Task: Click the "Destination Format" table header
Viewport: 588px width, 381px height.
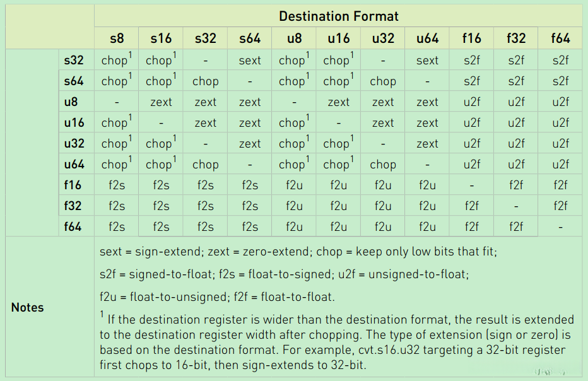Action: pos(338,16)
